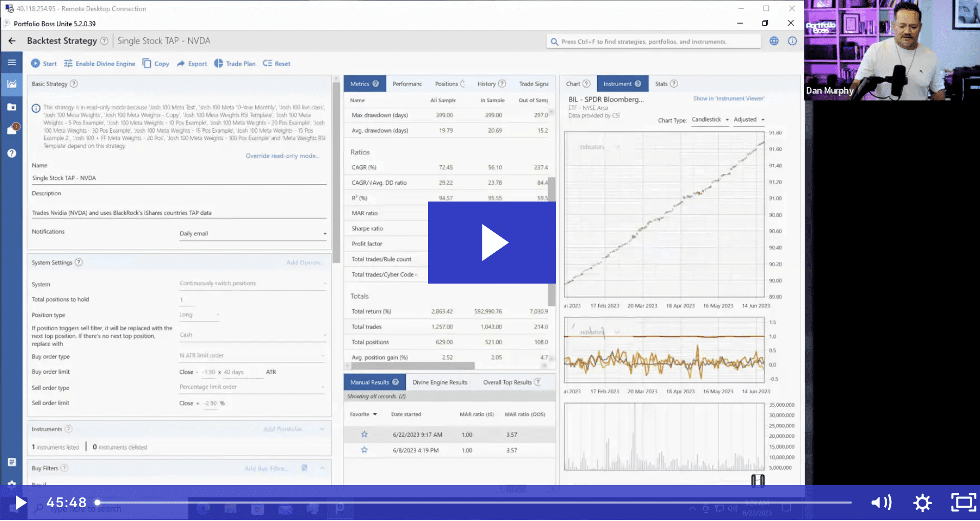Open the Sell order type dropdown
980x521 pixels.
[x=253, y=387]
